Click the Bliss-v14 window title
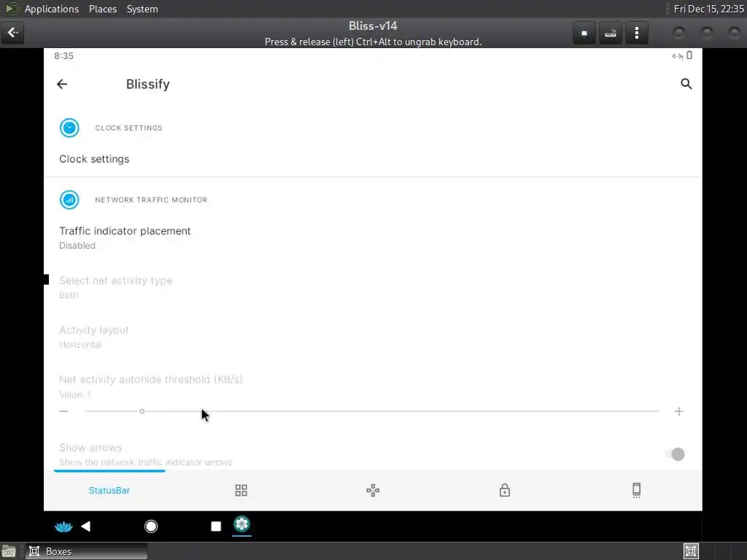The width and height of the screenshot is (747, 560). 373,26
